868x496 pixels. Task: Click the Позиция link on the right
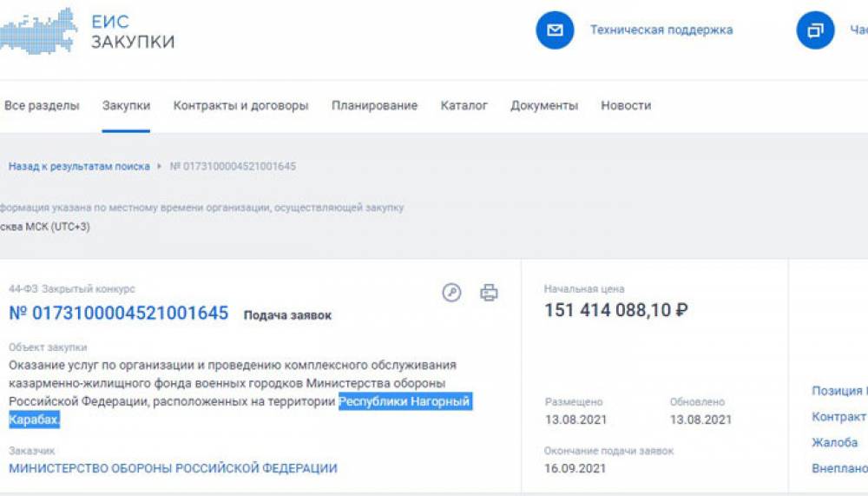click(x=838, y=391)
